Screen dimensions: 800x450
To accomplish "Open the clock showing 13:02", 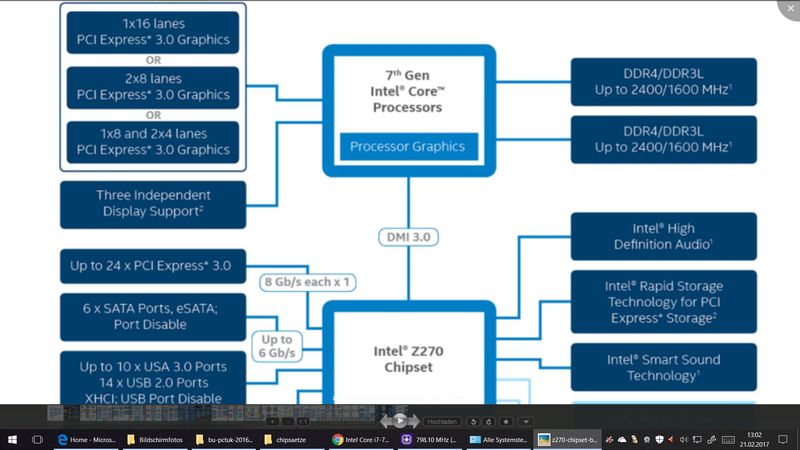I will [755, 439].
